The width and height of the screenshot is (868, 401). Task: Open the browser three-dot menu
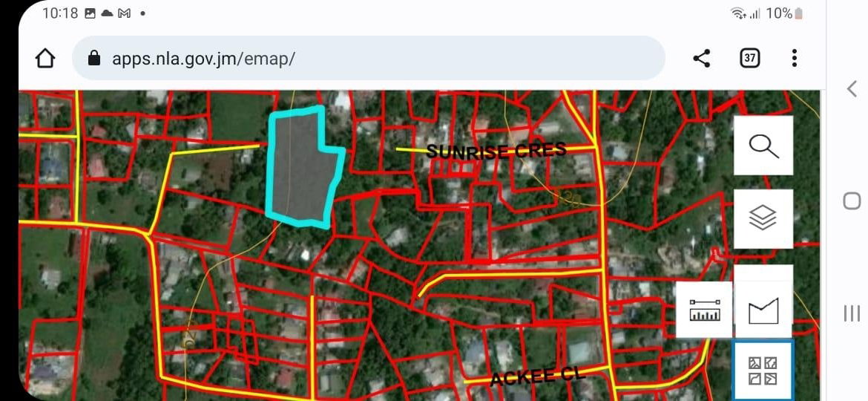tap(794, 58)
